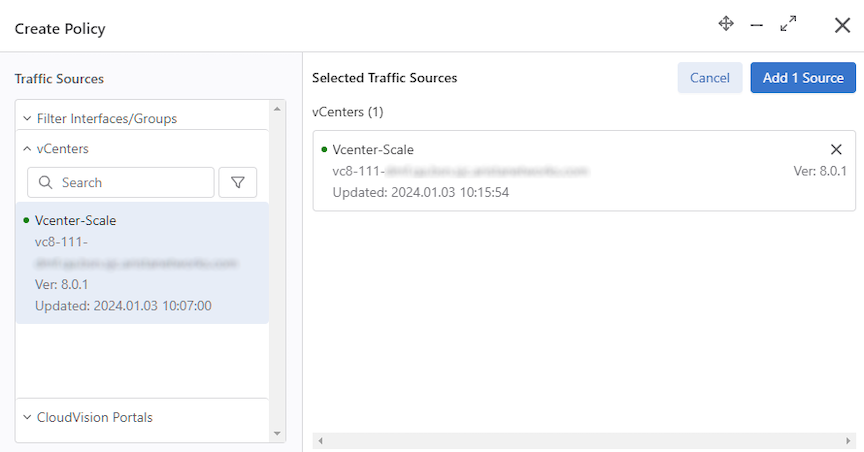Focus the vCenters Search field
Viewport: 864px width, 452px height.
121,182
